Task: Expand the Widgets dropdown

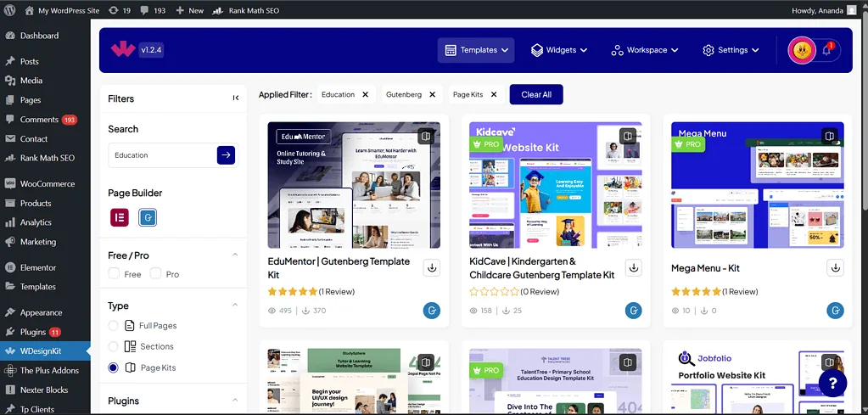Action: pyautogui.click(x=559, y=50)
